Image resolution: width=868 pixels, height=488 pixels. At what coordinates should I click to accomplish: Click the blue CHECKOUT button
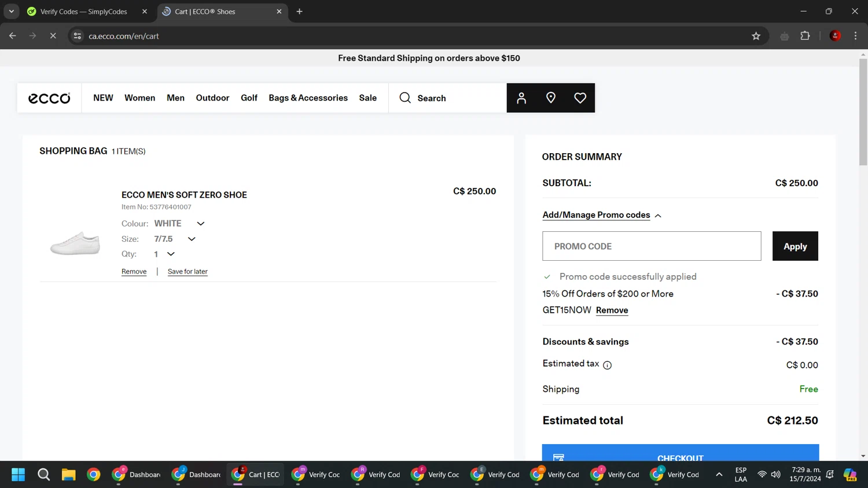click(x=681, y=453)
